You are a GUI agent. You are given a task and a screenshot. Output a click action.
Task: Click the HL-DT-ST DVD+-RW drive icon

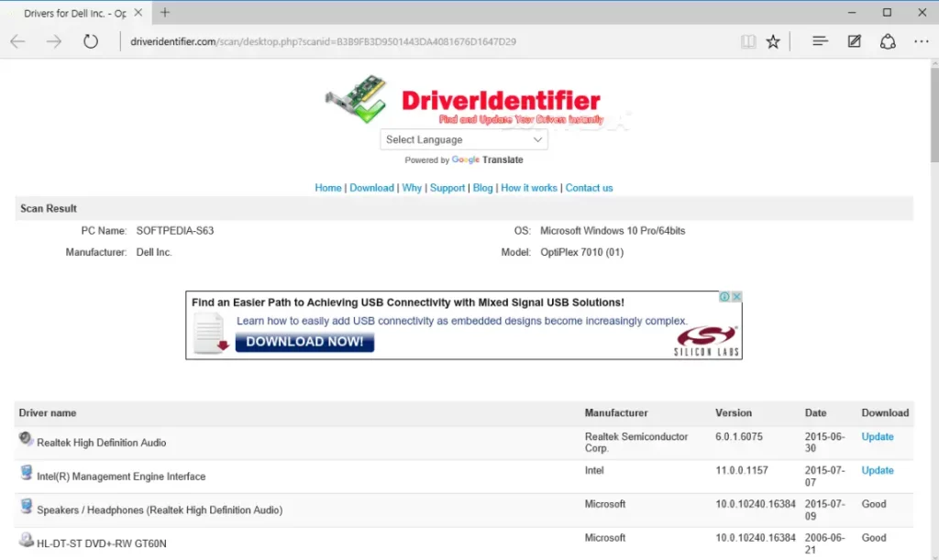coord(26,540)
